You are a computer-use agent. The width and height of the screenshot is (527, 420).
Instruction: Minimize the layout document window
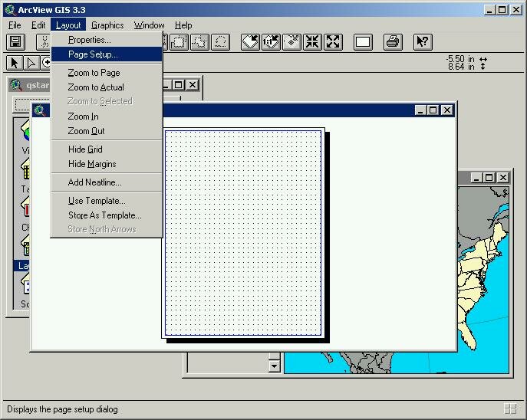click(420, 110)
